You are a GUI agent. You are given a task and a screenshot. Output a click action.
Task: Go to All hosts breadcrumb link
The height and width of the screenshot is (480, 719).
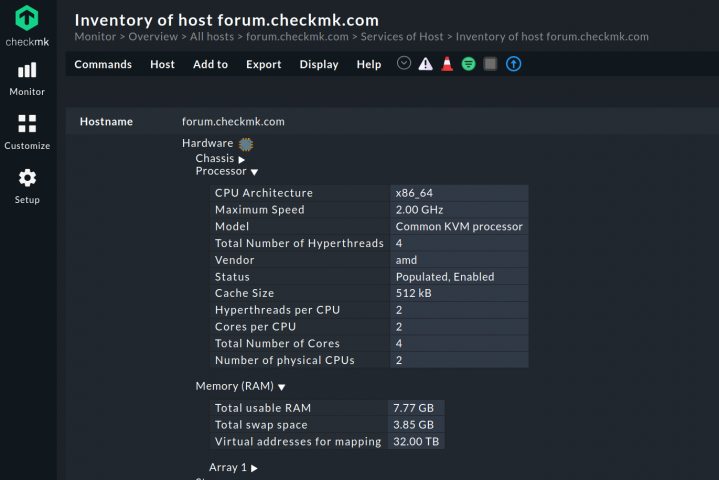(x=212, y=37)
